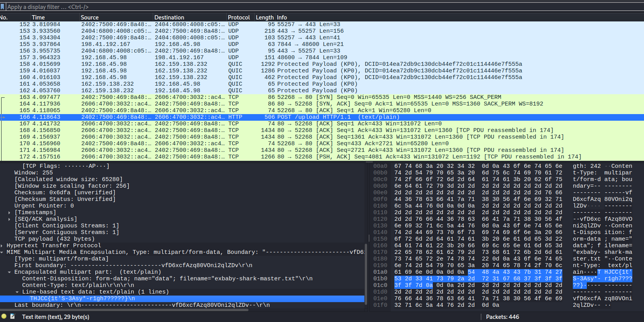Click "Text item (text), 29 byte(s)" status text
This screenshot has height=322, width=644.
click(x=56, y=317)
